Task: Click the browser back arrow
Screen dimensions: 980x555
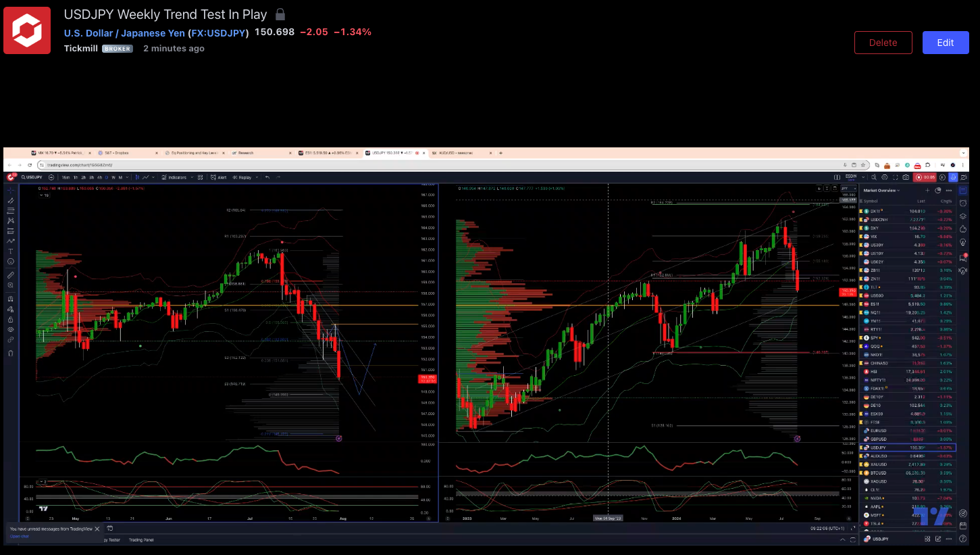Action: tap(9, 165)
